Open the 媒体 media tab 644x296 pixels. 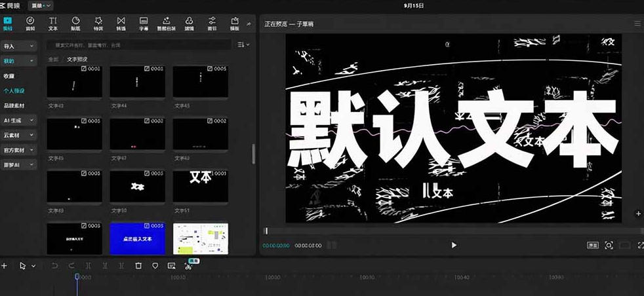pyautogui.click(x=7, y=24)
